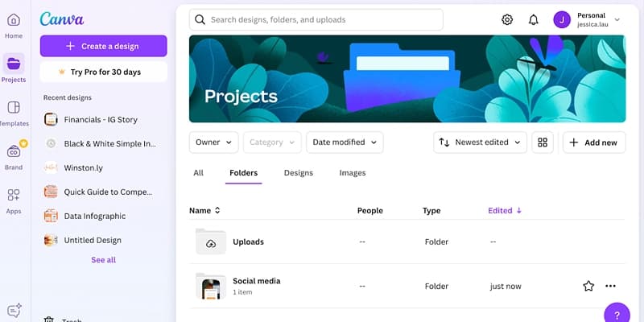The image size is (644, 322).
Task: Select the Folders tab
Action: pos(244,173)
